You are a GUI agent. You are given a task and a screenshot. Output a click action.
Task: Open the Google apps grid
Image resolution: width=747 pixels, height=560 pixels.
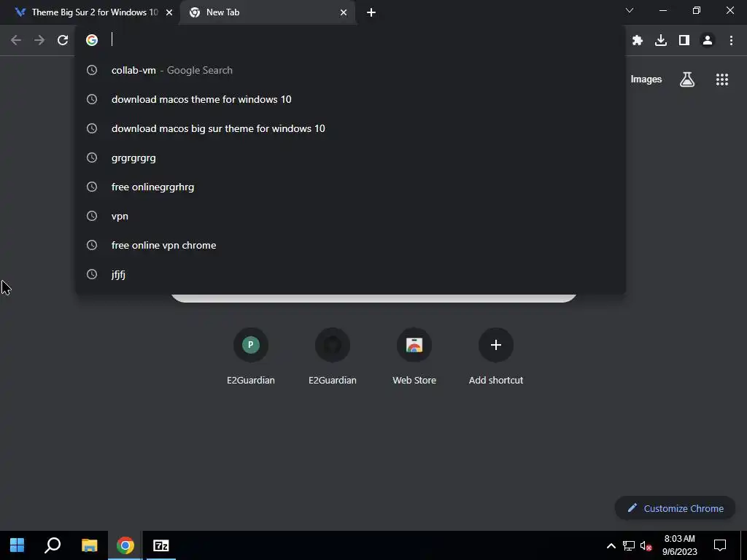(x=722, y=79)
